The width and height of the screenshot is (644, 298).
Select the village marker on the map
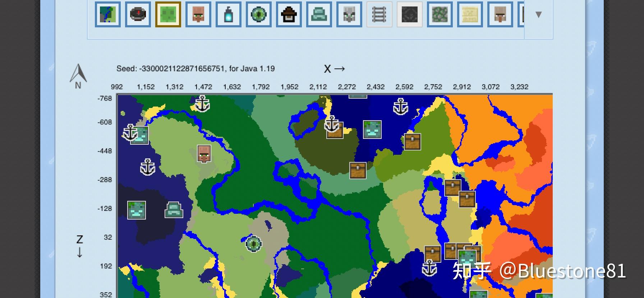pyautogui.click(x=204, y=154)
